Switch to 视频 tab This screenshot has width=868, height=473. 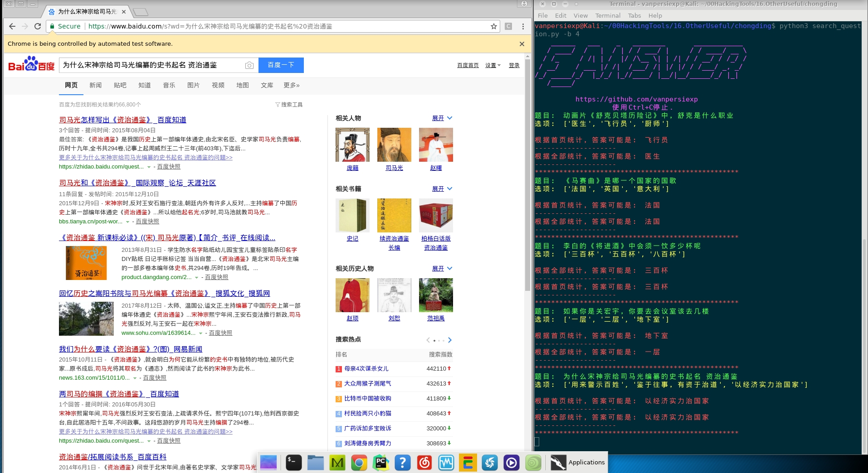click(218, 85)
